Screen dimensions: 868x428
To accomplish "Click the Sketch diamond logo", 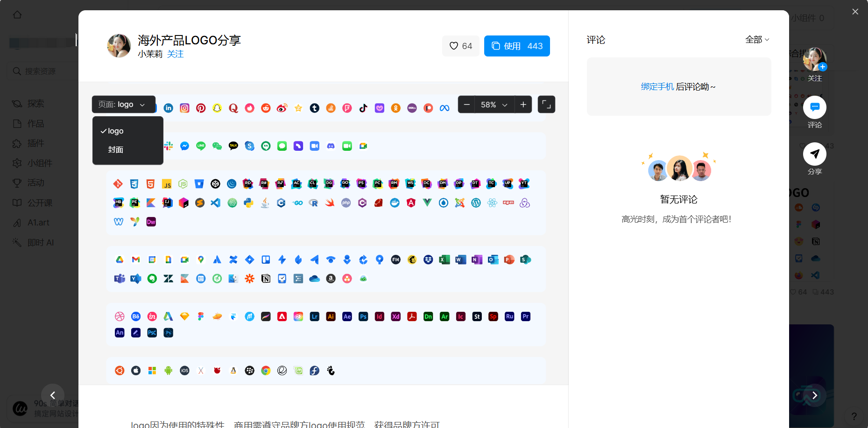I will point(184,316).
